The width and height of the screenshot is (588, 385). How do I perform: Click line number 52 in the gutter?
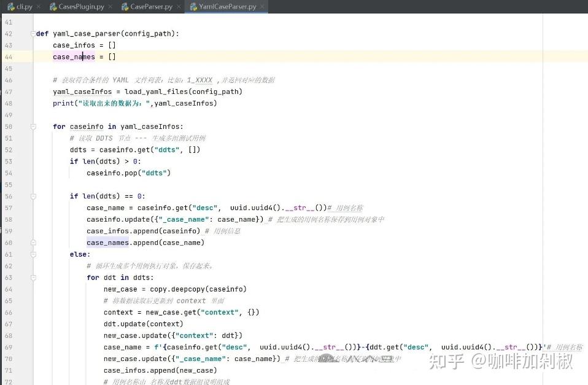click(x=9, y=149)
